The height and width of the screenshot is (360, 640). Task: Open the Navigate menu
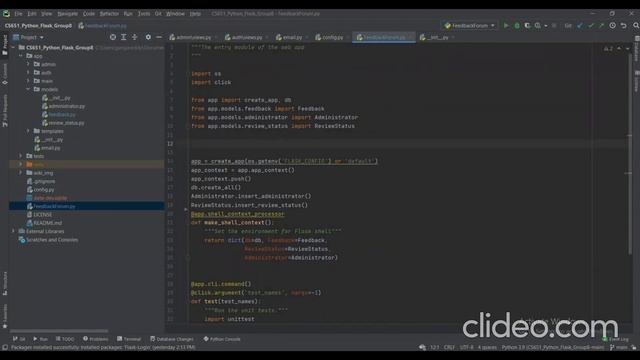click(x=67, y=13)
